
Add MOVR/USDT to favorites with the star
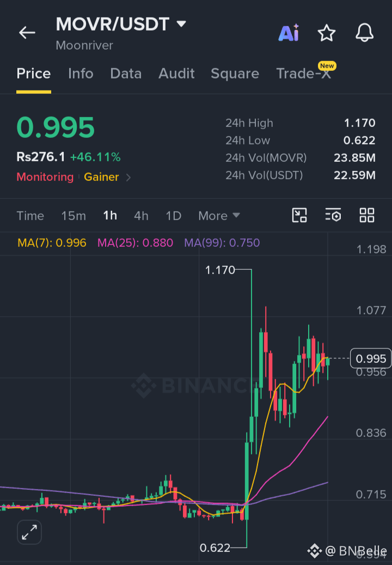[327, 33]
